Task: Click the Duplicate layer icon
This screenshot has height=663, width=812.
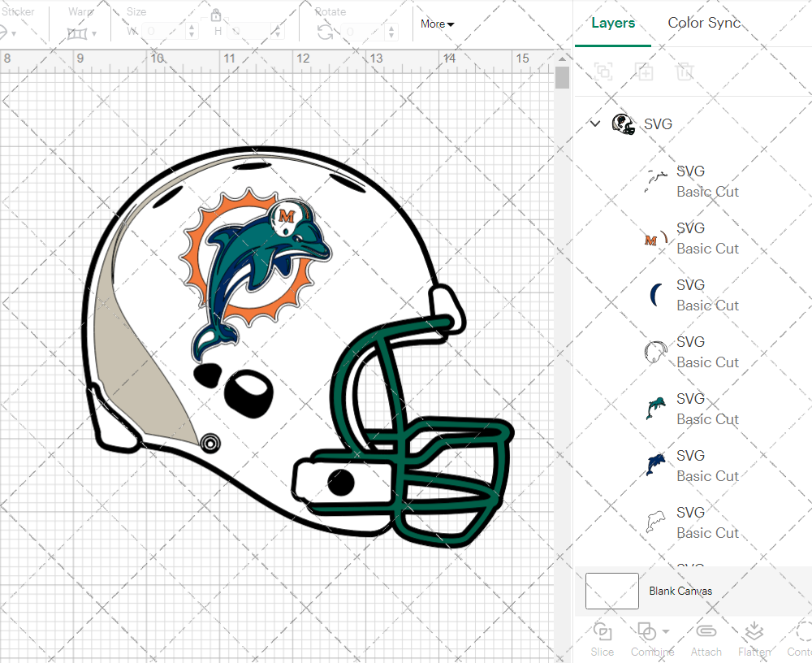Action: (644, 71)
